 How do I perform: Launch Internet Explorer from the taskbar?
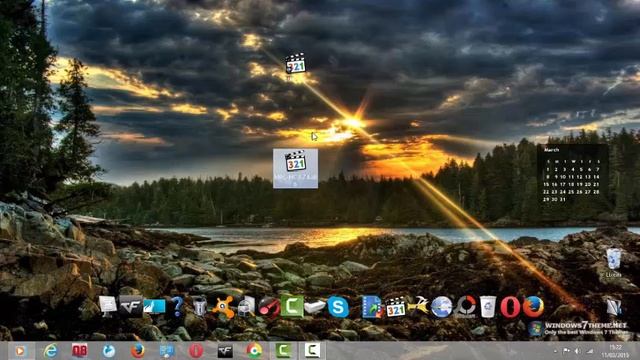tap(51, 351)
